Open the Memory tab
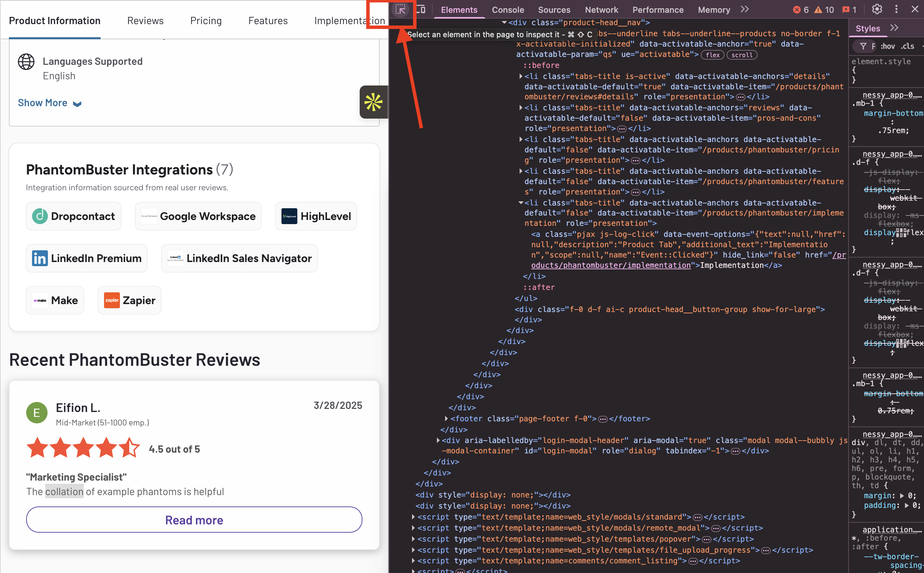 [714, 10]
